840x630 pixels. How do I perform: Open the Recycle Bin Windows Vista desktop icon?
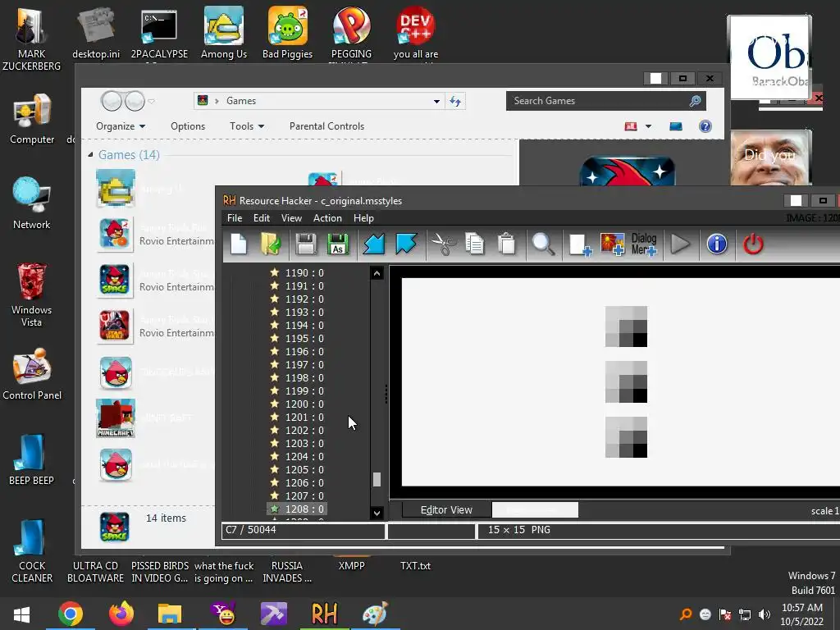[31, 294]
